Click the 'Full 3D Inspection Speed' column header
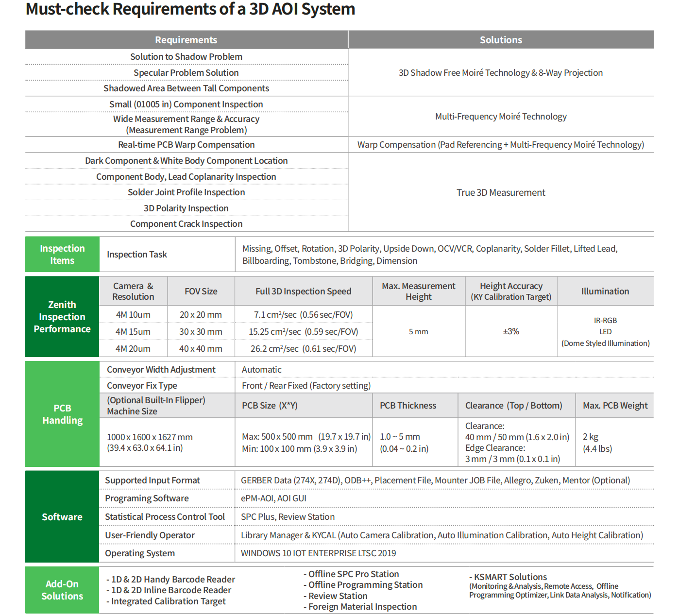The width and height of the screenshot is (678, 616). coord(304,291)
